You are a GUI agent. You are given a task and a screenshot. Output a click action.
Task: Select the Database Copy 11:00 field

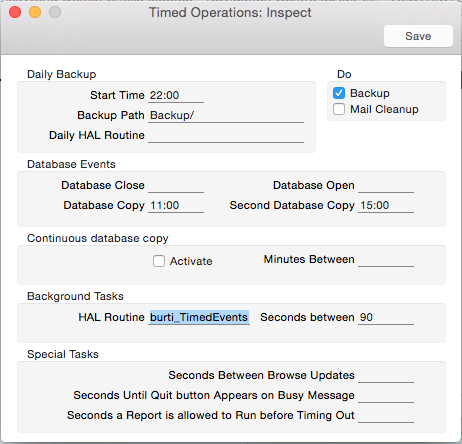[x=176, y=205]
